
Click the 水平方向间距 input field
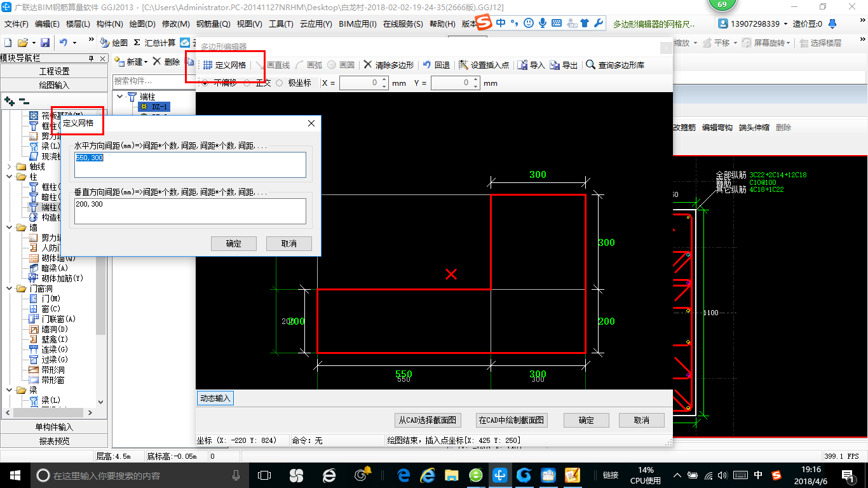190,165
